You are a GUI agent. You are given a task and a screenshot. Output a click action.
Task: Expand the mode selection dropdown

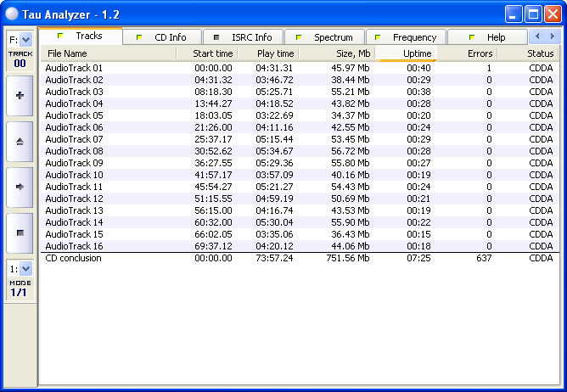point(25,269)
